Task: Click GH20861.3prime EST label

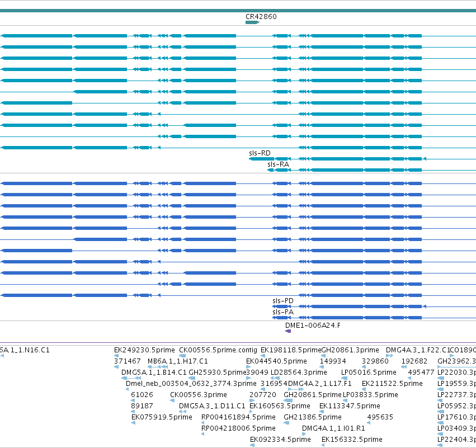Action: (350, 350)
